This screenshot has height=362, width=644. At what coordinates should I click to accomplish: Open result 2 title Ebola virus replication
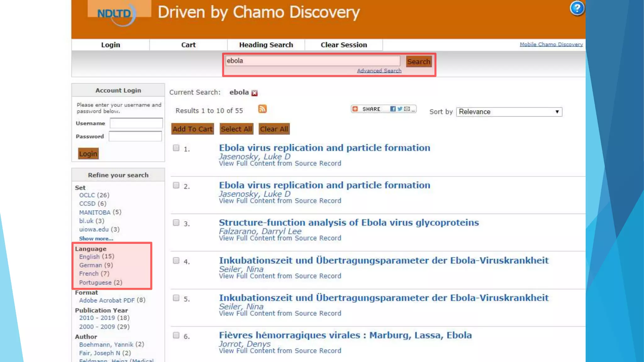[325, 185]
